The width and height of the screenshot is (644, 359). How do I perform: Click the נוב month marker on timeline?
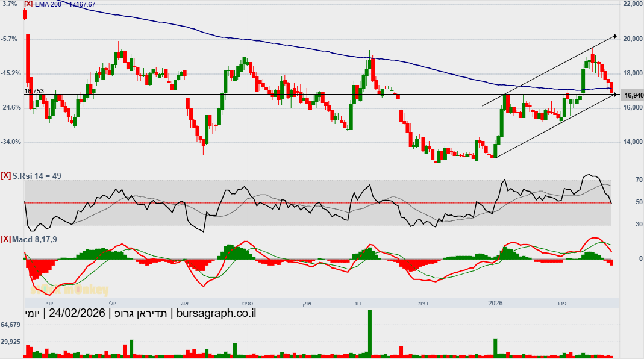coord(357,303)
